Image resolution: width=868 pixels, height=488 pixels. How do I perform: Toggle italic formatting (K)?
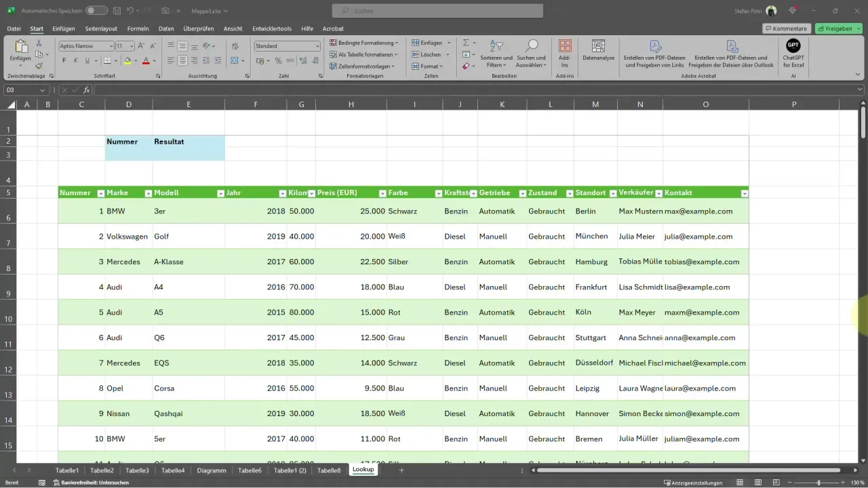[x=76, y=60]
